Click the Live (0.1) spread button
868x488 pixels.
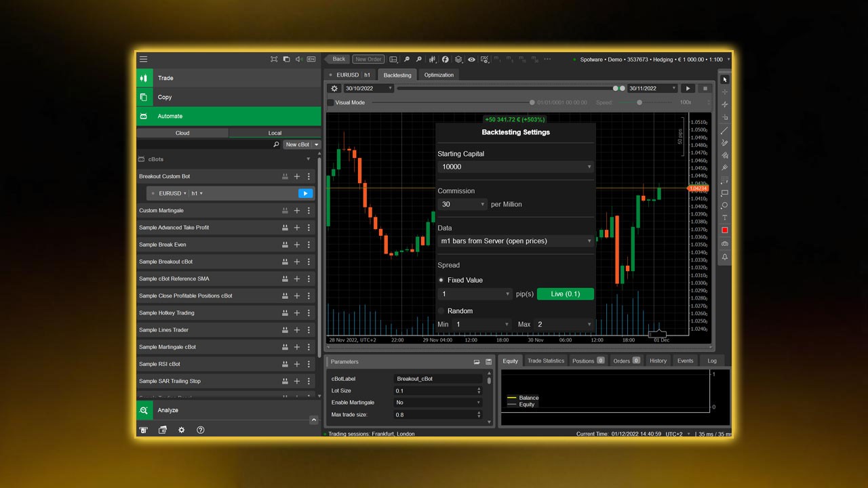tap(566, 293)
